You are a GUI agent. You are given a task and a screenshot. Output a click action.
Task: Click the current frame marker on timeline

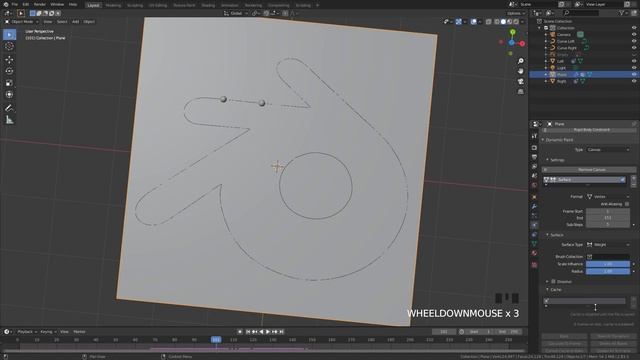point(216,340)
